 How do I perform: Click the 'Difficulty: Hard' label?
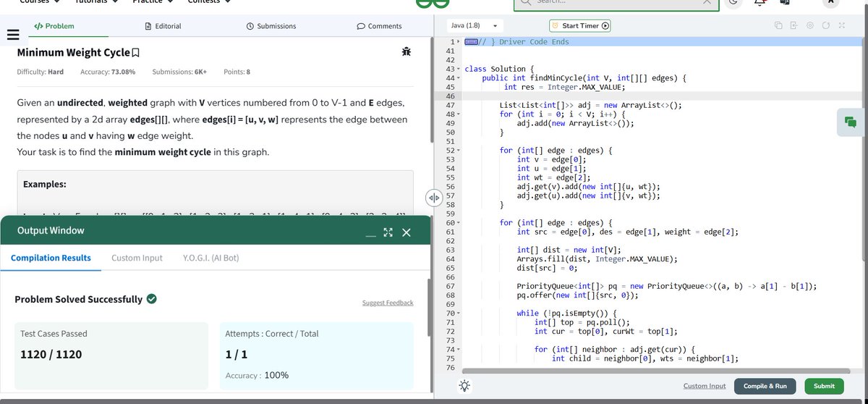point(40,72)
